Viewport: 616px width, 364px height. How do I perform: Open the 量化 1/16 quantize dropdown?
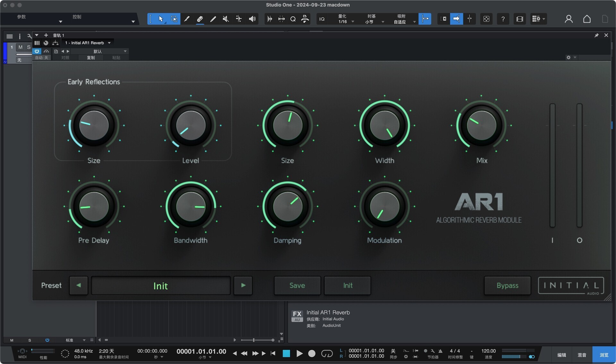pos(345,19)
